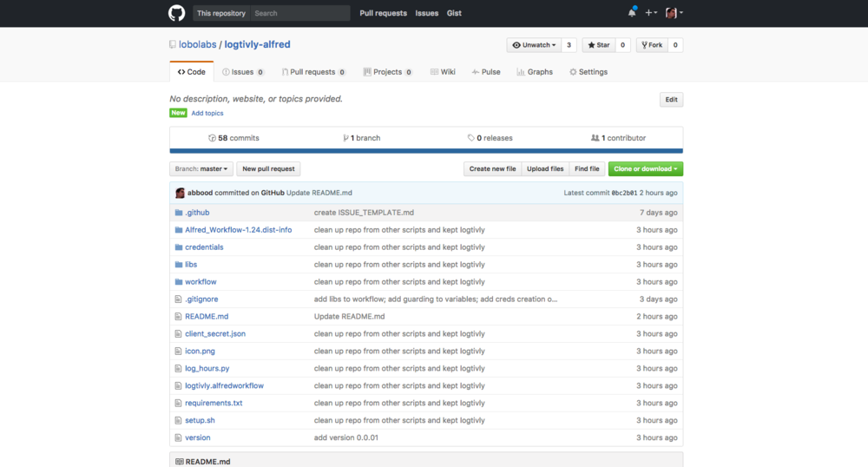Switch to the Wiki tab

pyautogui.click(x=443, y=72)
